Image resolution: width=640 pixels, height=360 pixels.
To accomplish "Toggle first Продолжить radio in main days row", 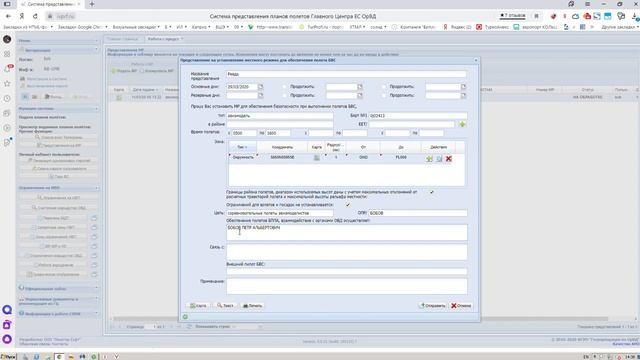I will click(x=284, y=87).
